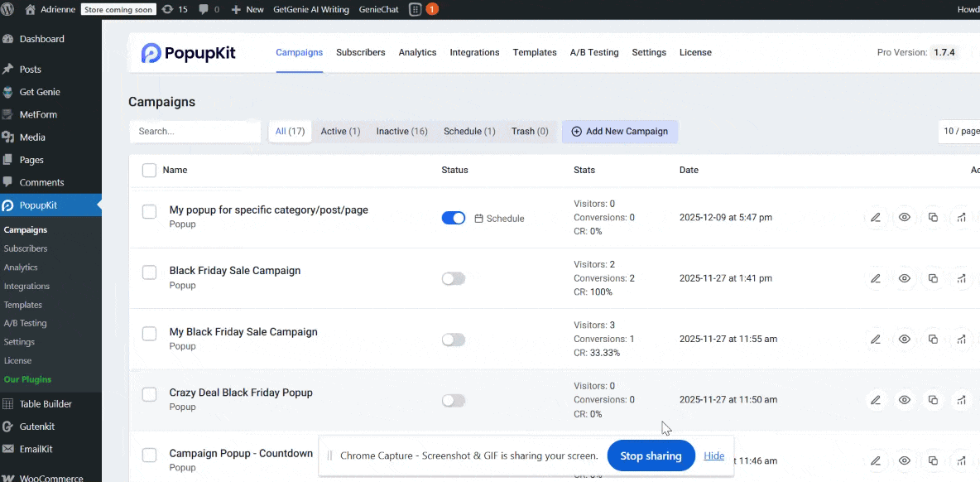Preview the My Black Friday Sale Campaign popup
Image resolution: width=980 pixels, height=482 pixels.
pos(905,339)
